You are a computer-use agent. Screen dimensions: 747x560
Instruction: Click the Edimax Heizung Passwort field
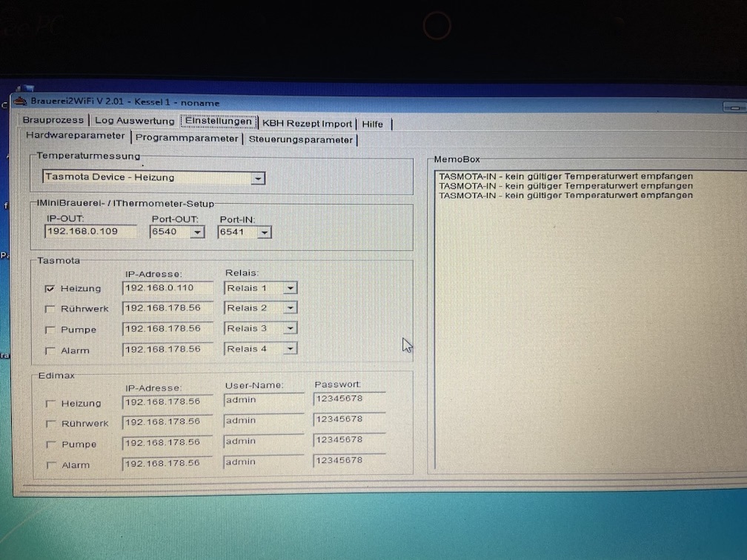(349, 400)
